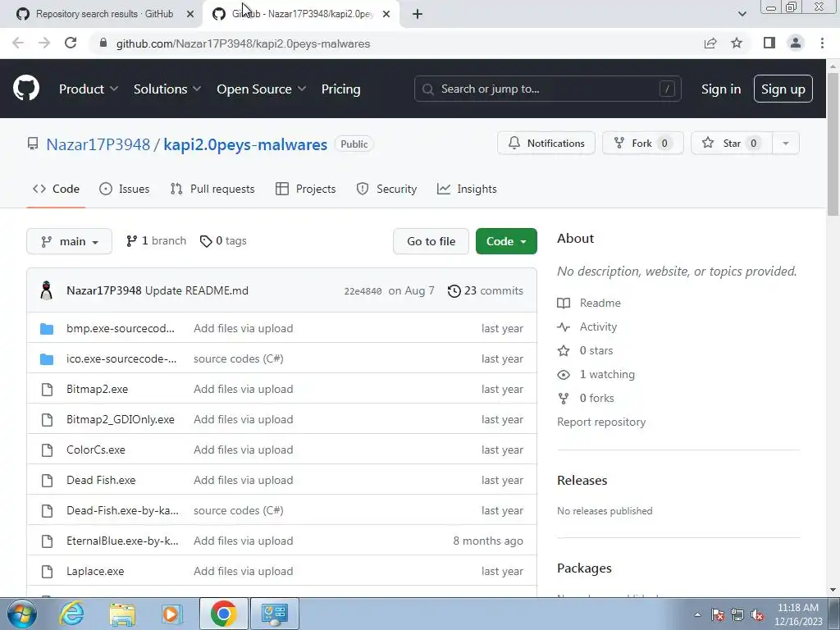
Task: Click the page vertical scrollbar thumb
Action: (833, 144)
